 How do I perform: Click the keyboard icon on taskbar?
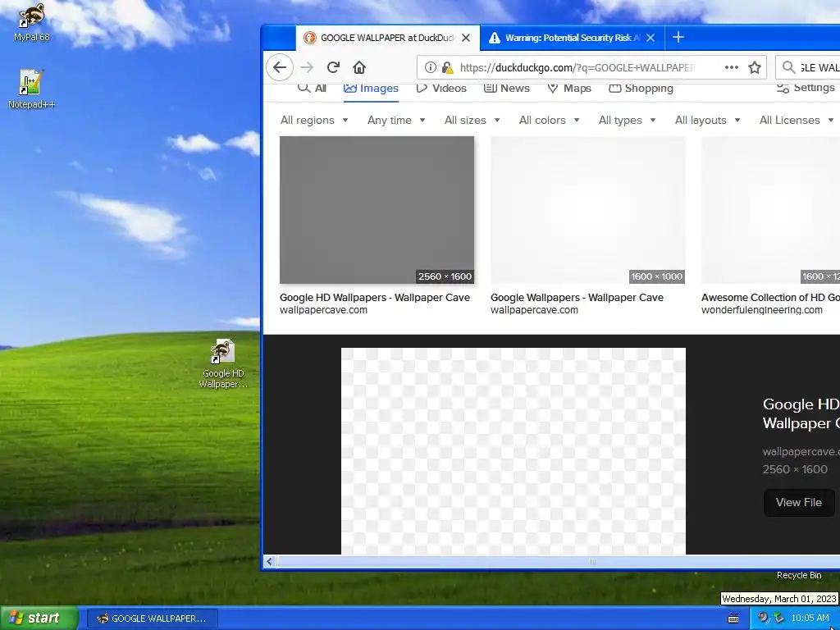click(733, 619)
